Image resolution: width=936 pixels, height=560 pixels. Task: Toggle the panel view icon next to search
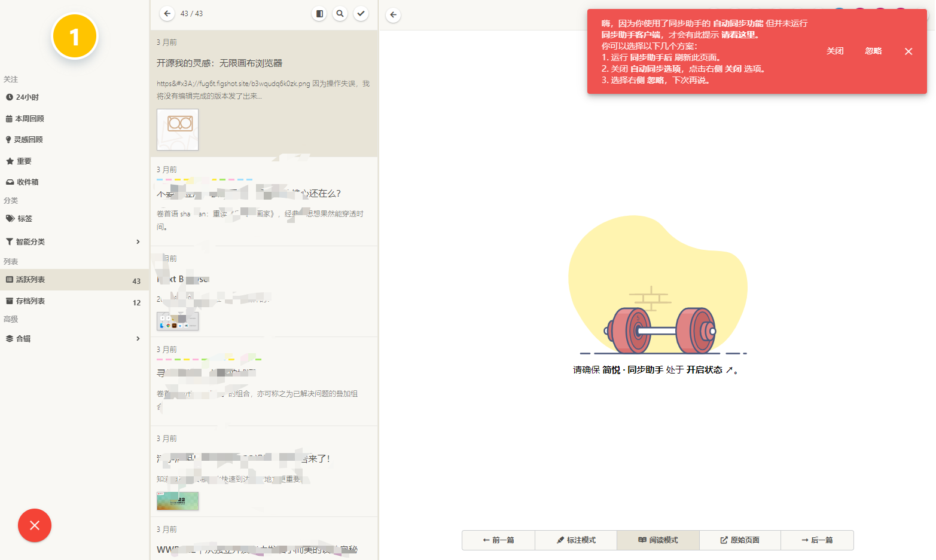pos(319,13)
